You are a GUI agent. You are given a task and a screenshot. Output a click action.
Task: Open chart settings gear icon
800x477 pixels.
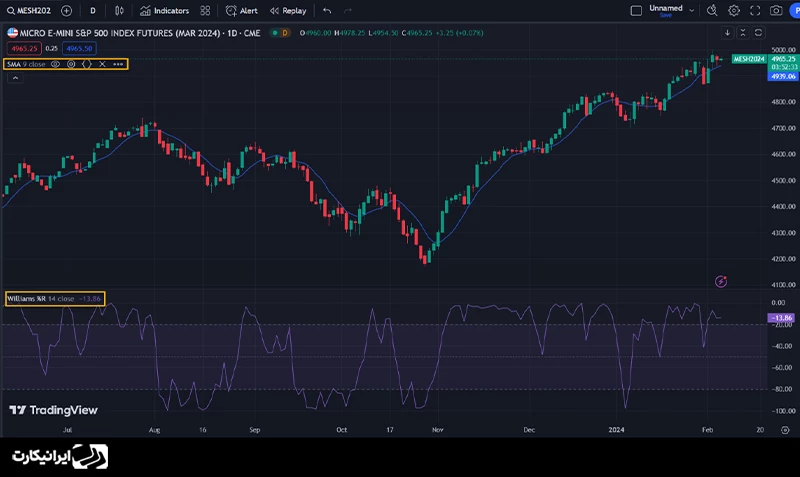[x=734, y=10]
